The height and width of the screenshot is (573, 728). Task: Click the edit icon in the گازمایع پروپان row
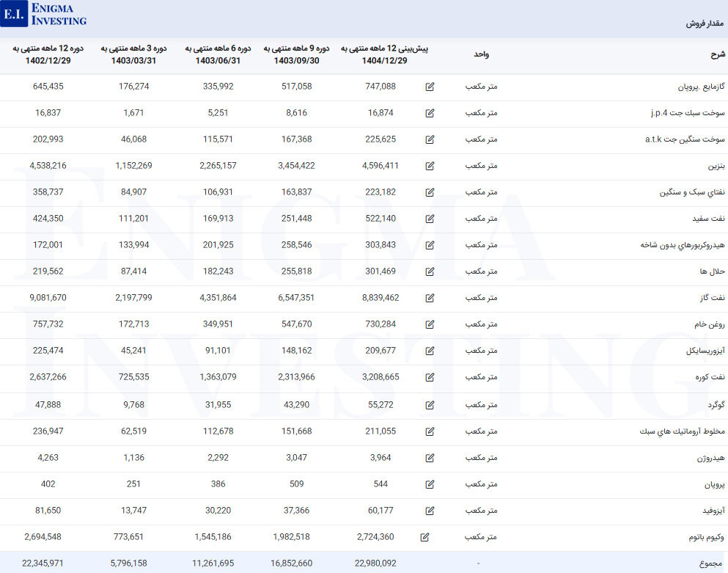click(x=430, y=87)
